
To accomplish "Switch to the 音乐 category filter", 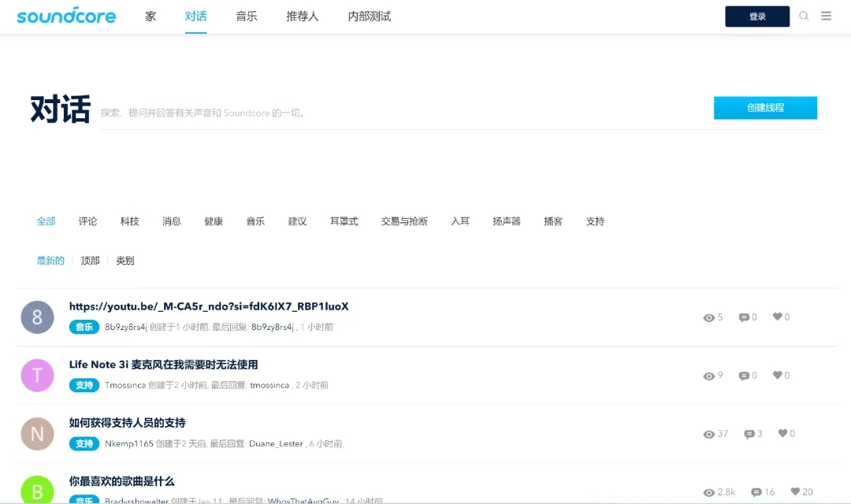I will [x=255, y=221].
